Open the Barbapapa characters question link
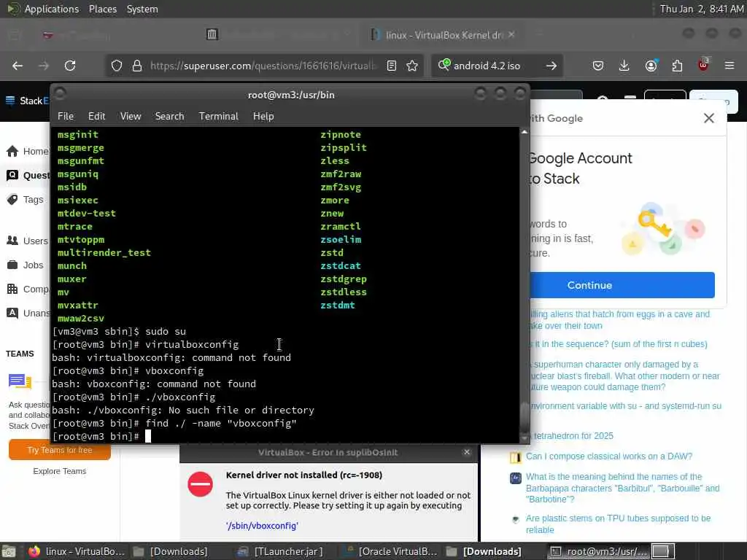 [622, 488]
